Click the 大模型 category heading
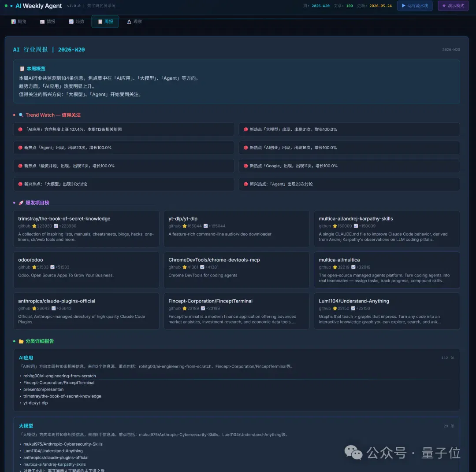This screenshot has height=472, width=476. (x=26, y=426)
